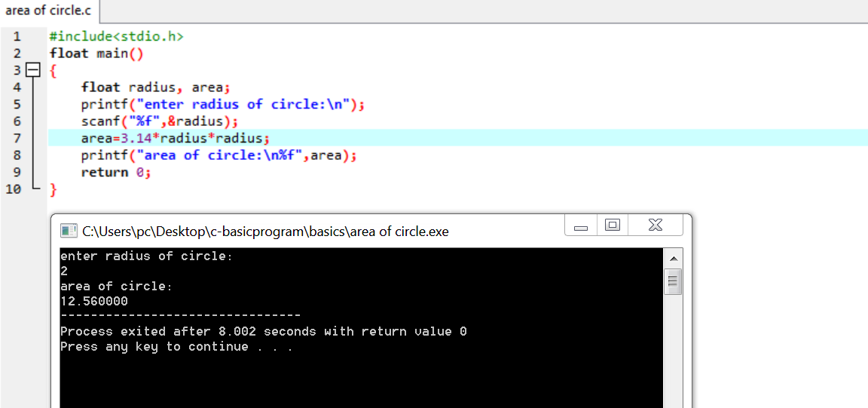
Task: Click the float radius, area declaration
Action: click(x=155, y=87)
